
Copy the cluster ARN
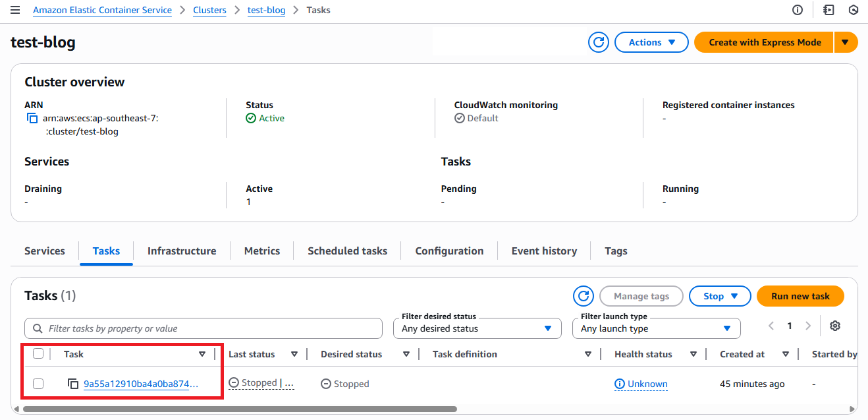point(32,118)
